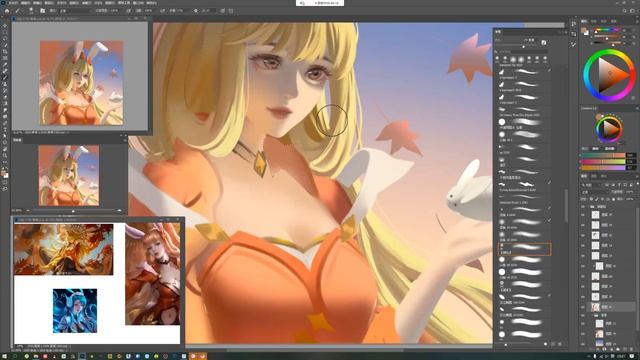Click the foreground color swatch in toolbar
640x360 pixels.
tap(4, 172)
